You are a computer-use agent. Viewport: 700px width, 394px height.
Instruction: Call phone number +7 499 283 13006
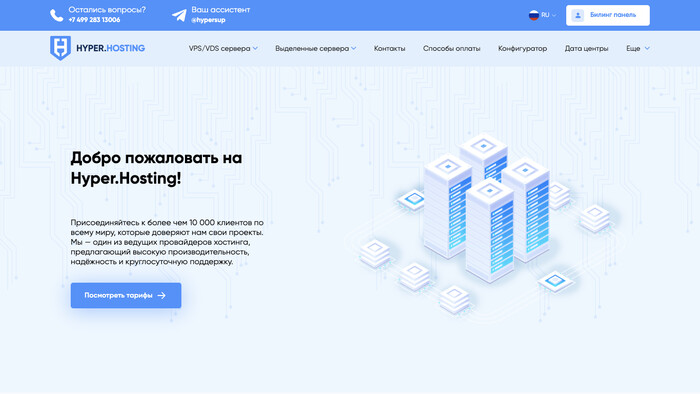(x=94, y=20)
